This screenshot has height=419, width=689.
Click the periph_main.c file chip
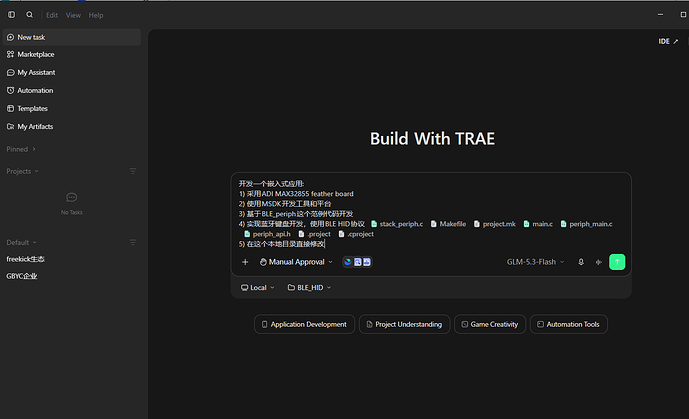tap(586, 224)
